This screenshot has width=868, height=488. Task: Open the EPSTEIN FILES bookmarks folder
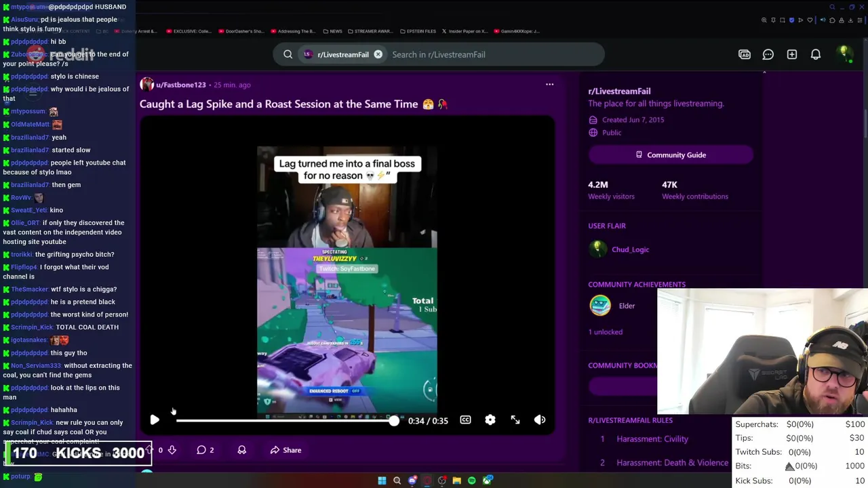coord(418,31)
